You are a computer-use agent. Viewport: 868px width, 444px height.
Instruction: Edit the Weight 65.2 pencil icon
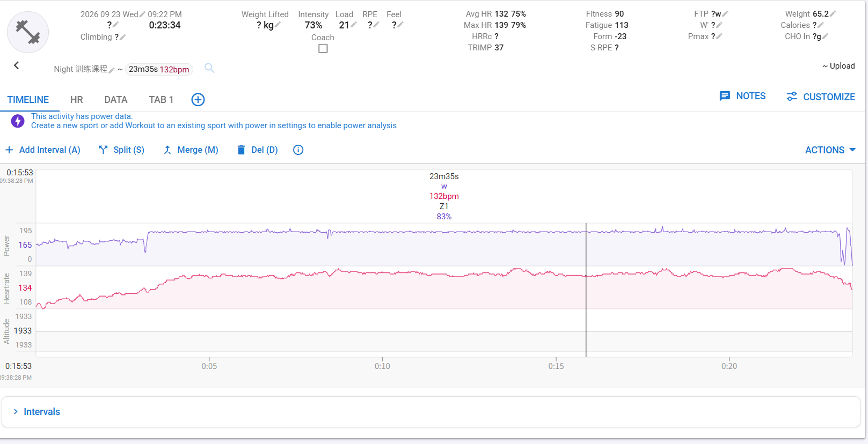pyautogui.click(x=833, y=14)
